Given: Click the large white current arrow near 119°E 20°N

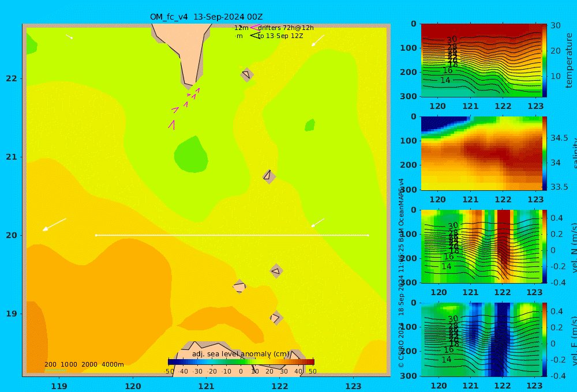Looking at the screenshot, I should click(x=54, y=225).
